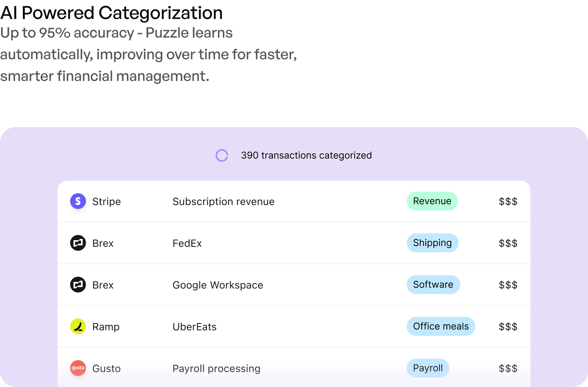The width and height of the screenshot is (588, 387).
Task: Click the Brex icon in FedEx row
Action: click(78, 243)
